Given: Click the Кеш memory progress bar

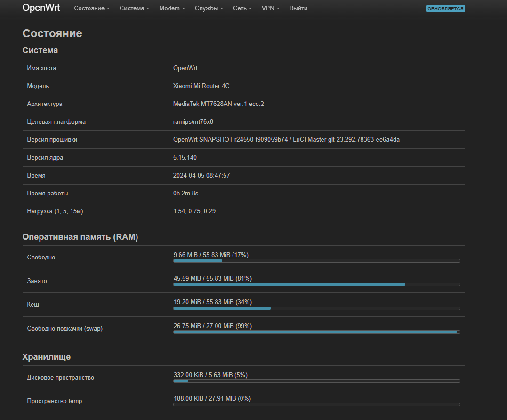Looking at the screenshot, I should (317, 308).
